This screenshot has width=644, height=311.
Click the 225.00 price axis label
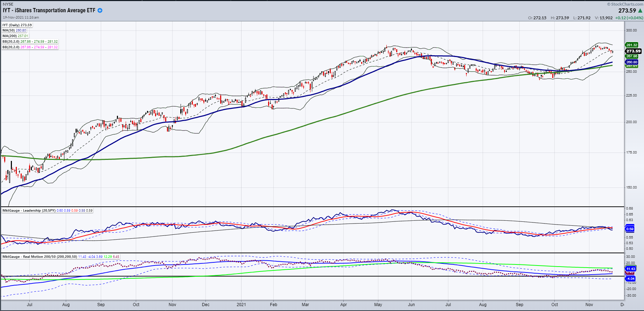(x=632, y=96)
